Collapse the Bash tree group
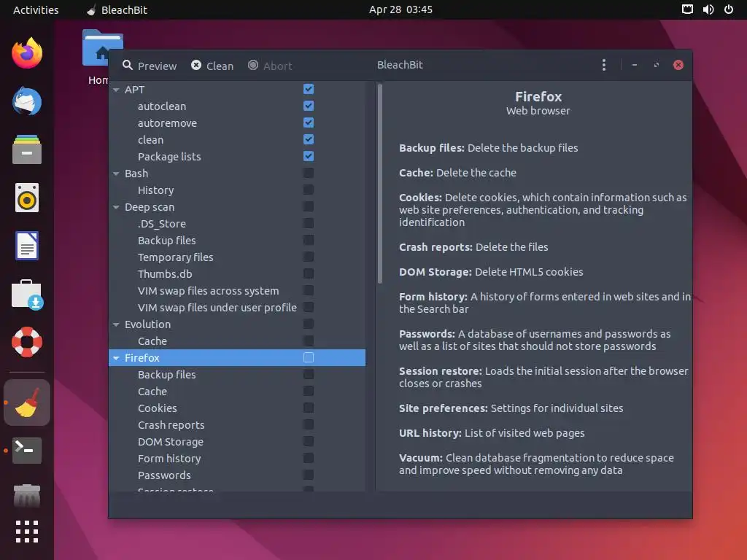Image resolution: width=747 pixels, height=560 pixels. [116, 174]
